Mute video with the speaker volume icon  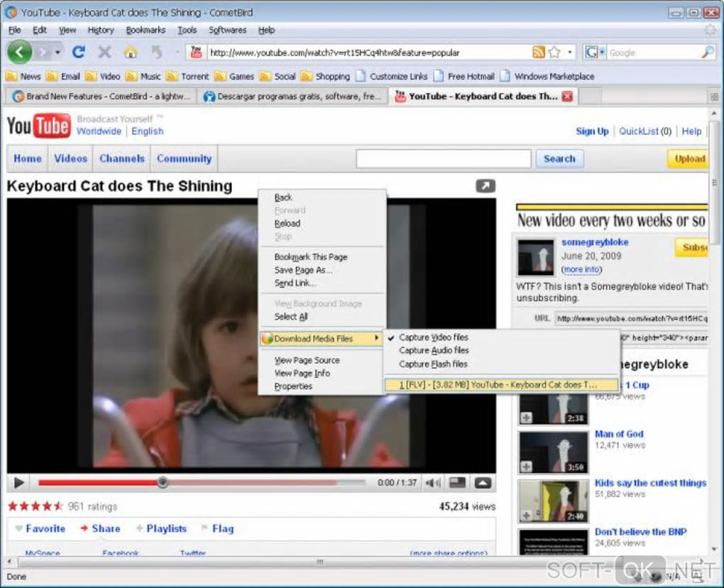pyautogui.click(x=433, y=483)
